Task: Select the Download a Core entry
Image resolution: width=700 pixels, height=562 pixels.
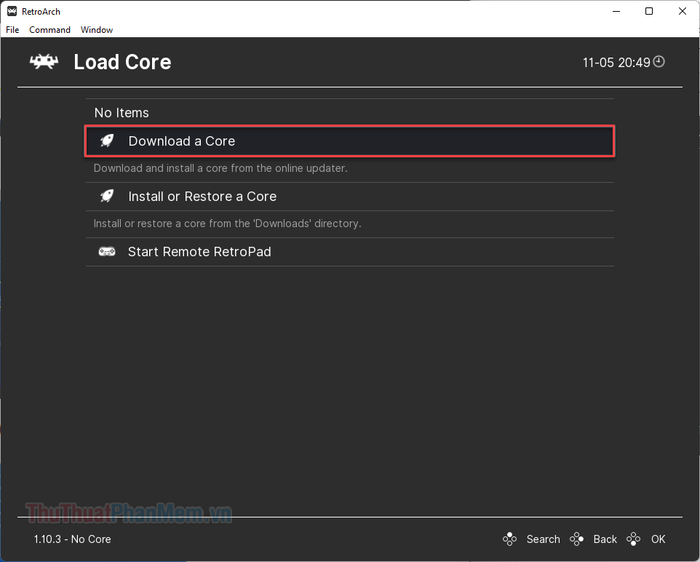Action: pos(350,141)
